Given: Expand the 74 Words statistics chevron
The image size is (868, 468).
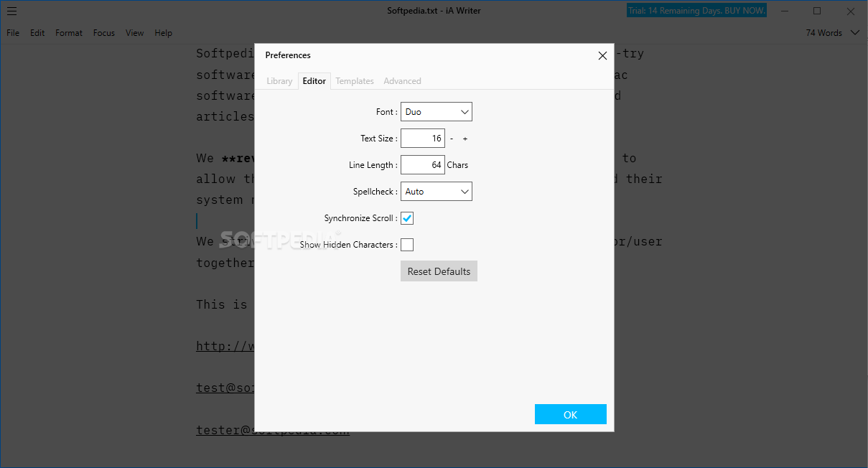Looking at the screenshot, I should (x=854, y=33).
